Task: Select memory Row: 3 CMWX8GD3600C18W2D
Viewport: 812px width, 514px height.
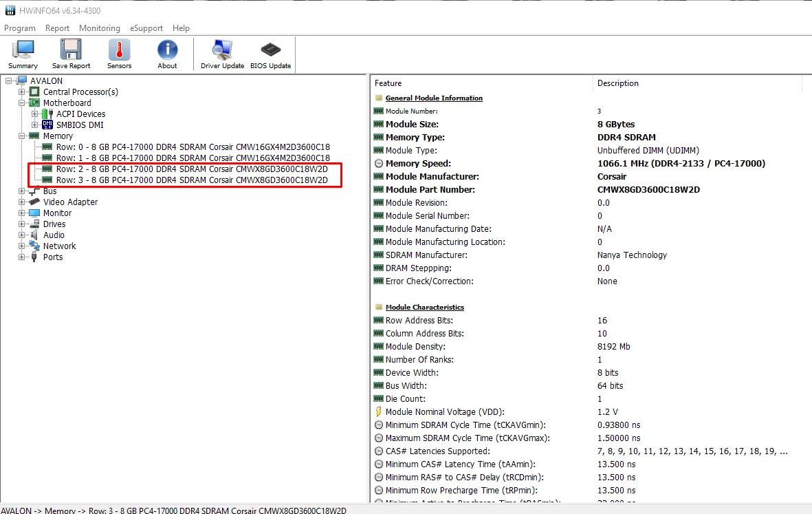Action: click(x=192, y=180)
